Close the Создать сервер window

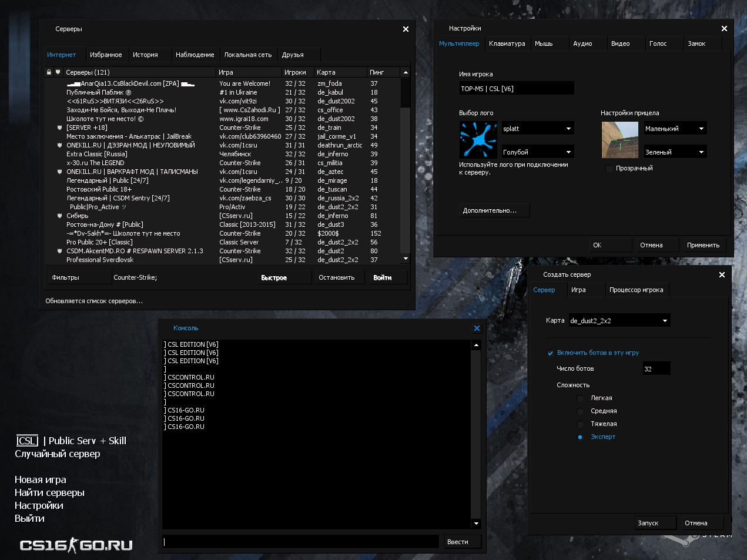pyautogui.click(x=722, y=274)
